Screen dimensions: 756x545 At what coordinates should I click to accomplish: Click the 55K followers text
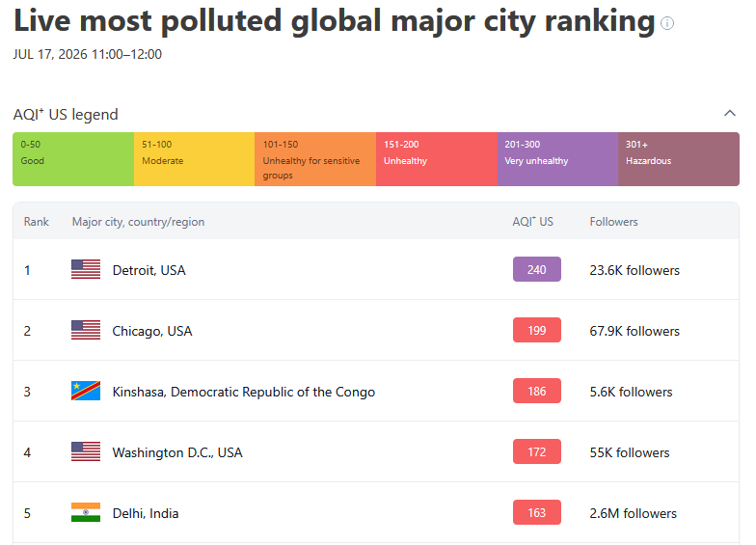pos(630,452)
